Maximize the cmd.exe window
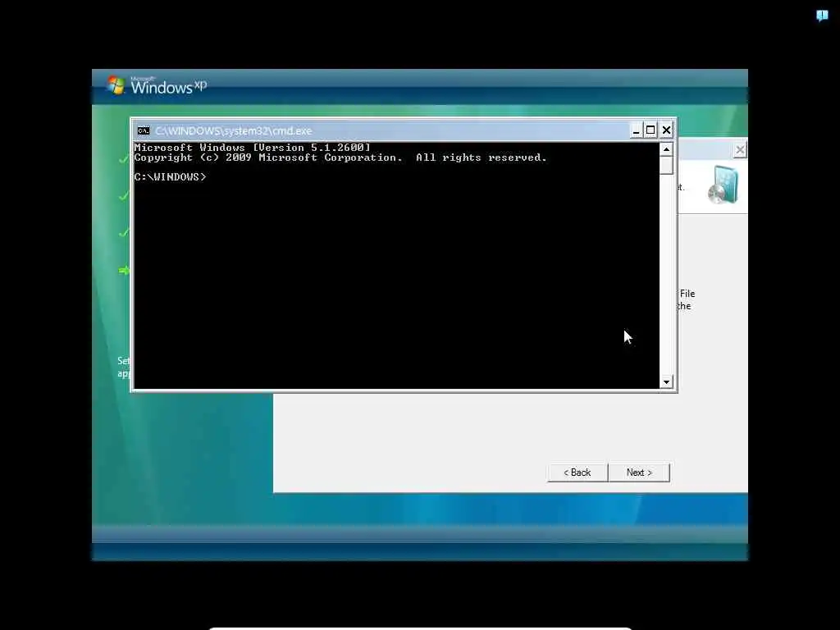 point(651,130)
